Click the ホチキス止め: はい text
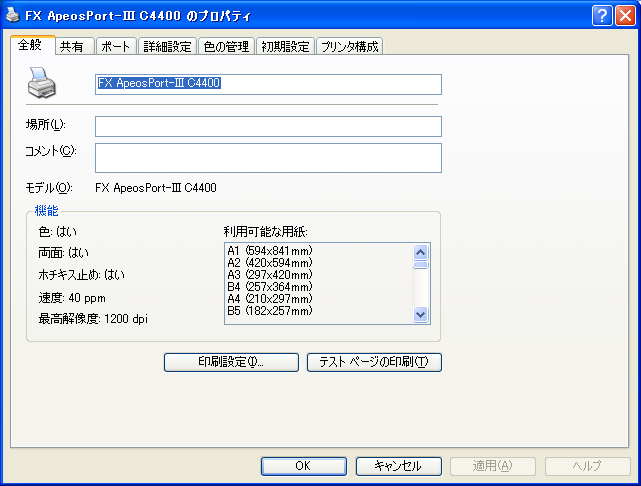This screenshot has width=641, height=486. 81,275
